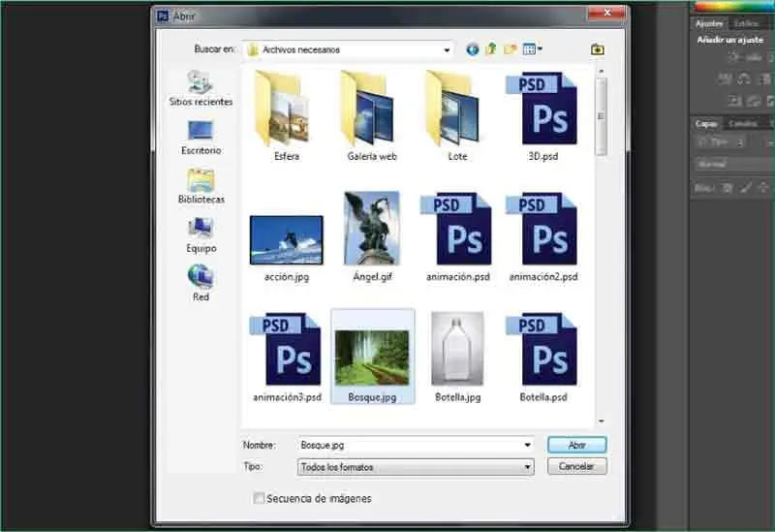The height and width of the screenshot is (532, 775).
Task: Switch to the Ajustes panel tab
Action: click(x=710, y=23)
